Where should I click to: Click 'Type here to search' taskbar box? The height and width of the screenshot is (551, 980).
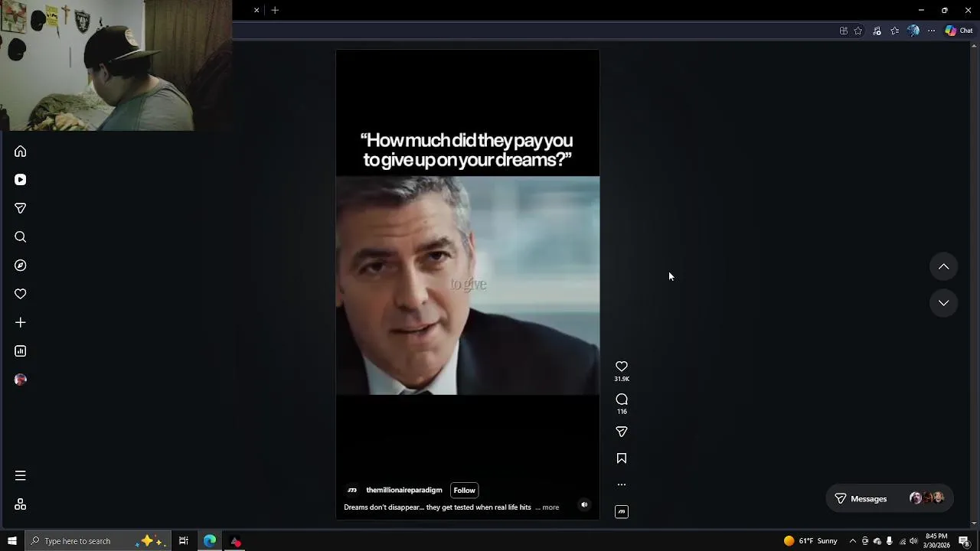coord(98,541)
